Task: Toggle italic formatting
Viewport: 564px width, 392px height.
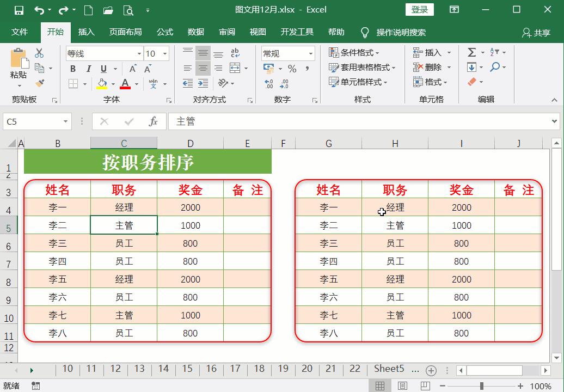Action: click(88, 69)
